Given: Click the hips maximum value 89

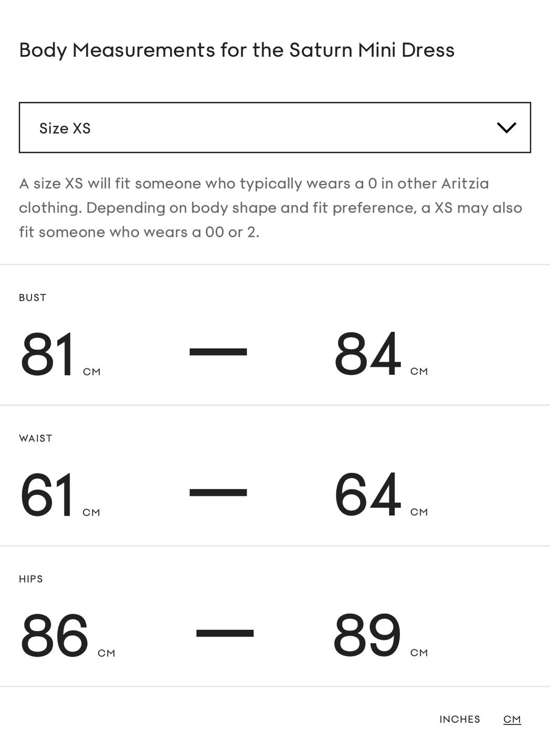Looking at the screenshot, I should coord(367,635).
